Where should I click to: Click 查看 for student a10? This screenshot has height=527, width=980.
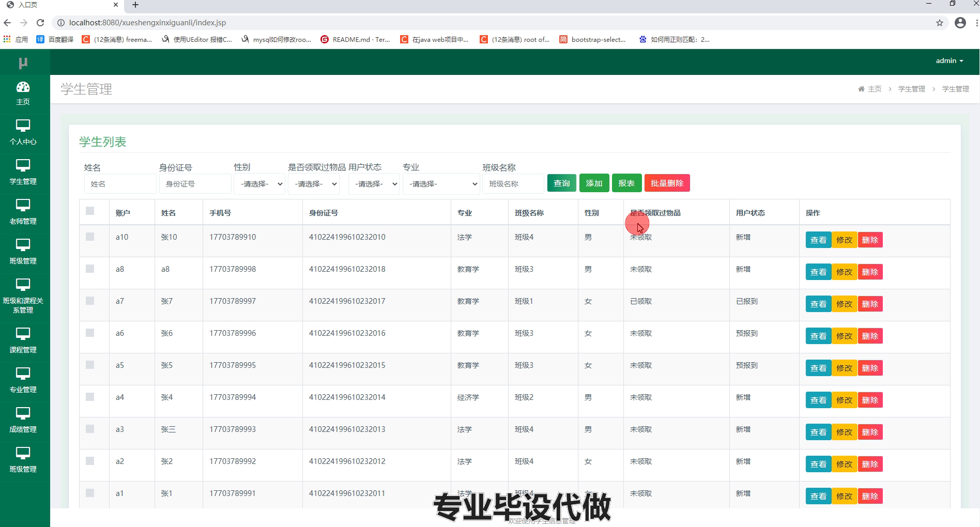tap(818, 240)
